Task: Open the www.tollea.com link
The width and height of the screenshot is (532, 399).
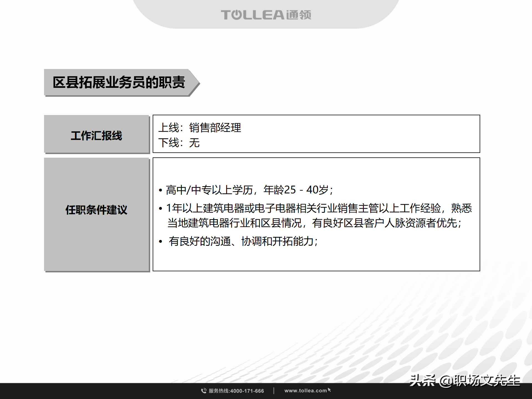Action: pyautogui.click(x=306, y=390)
